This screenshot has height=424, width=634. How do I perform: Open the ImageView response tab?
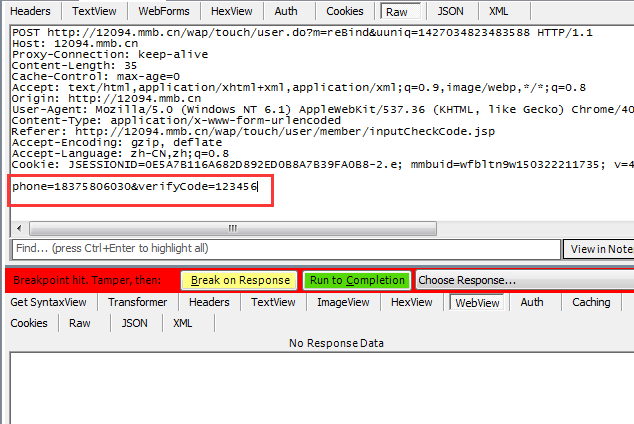pyautogui.click(x=343, y=302)
